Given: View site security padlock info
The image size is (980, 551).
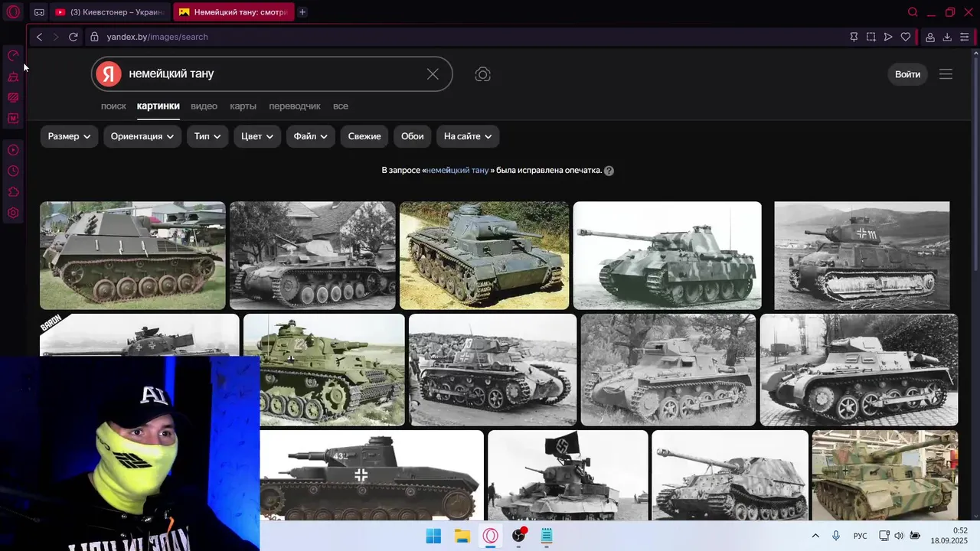Looking at the screenshot, I should 94,37.
